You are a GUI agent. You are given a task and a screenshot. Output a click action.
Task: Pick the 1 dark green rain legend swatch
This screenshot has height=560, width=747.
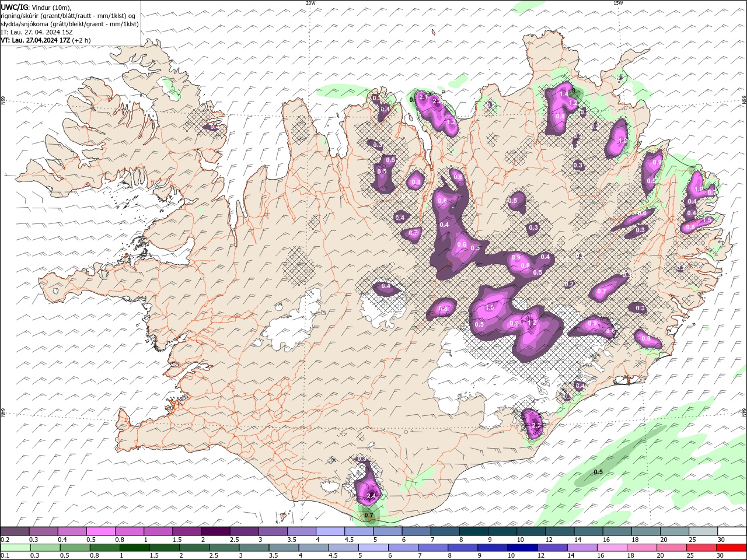[134, 548]
